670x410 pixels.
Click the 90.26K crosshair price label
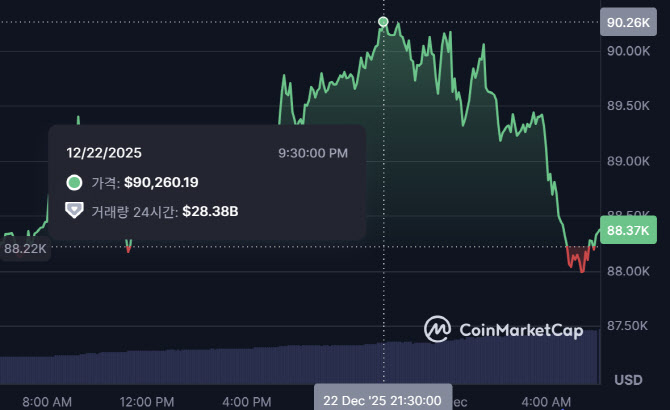click(x=628, y=22)
